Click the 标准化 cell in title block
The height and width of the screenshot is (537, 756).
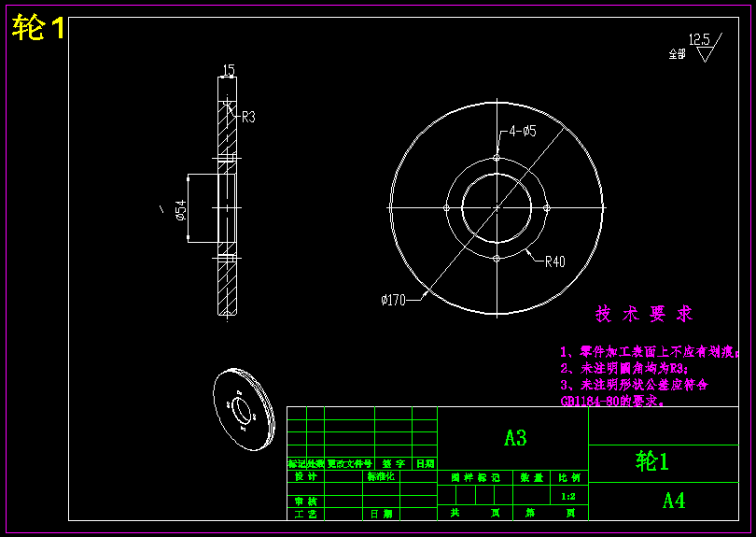pyautogui.click(x=382, y=476)
